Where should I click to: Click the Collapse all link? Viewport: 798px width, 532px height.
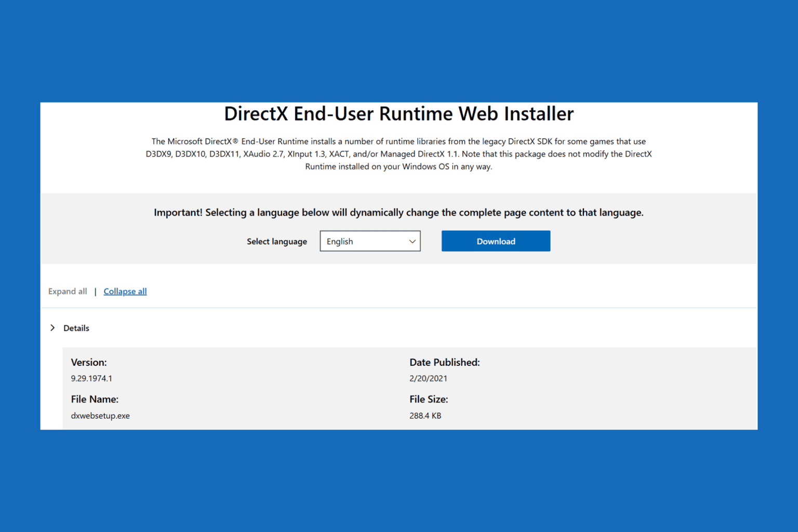click(125, 291)
